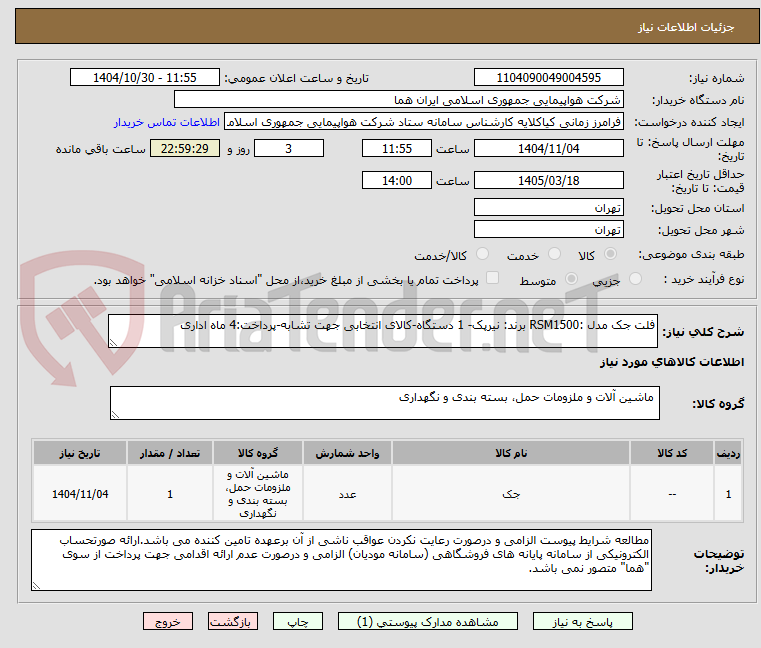Click the request creator field
The width and height of the screenshot is (761, 648).
[x=424, y=122]
